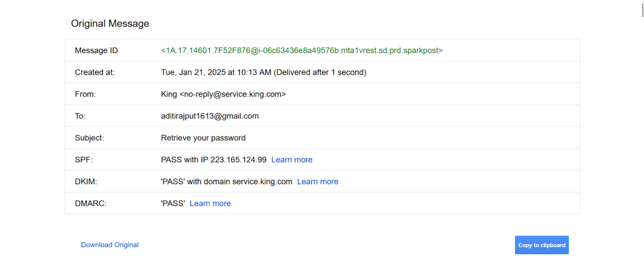Open 'Learn more' in the DMARC row

click(210, 203)
